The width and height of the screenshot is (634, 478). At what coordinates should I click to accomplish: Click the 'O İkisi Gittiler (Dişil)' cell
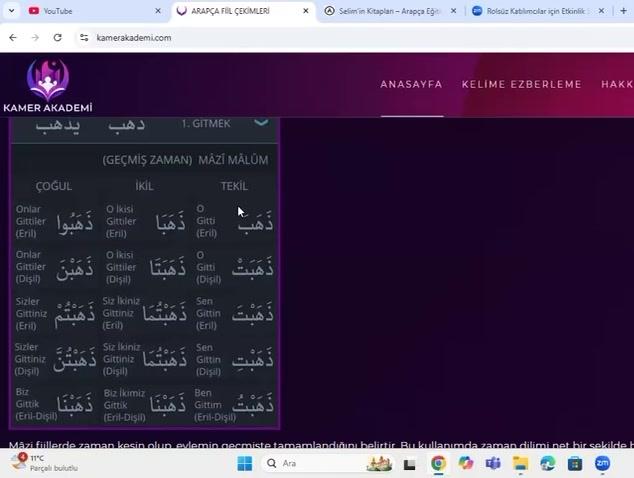pos(146,267)
